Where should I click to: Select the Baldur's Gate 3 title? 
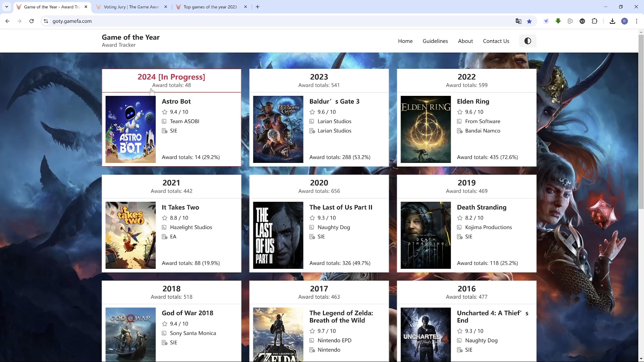coord(334,101)
